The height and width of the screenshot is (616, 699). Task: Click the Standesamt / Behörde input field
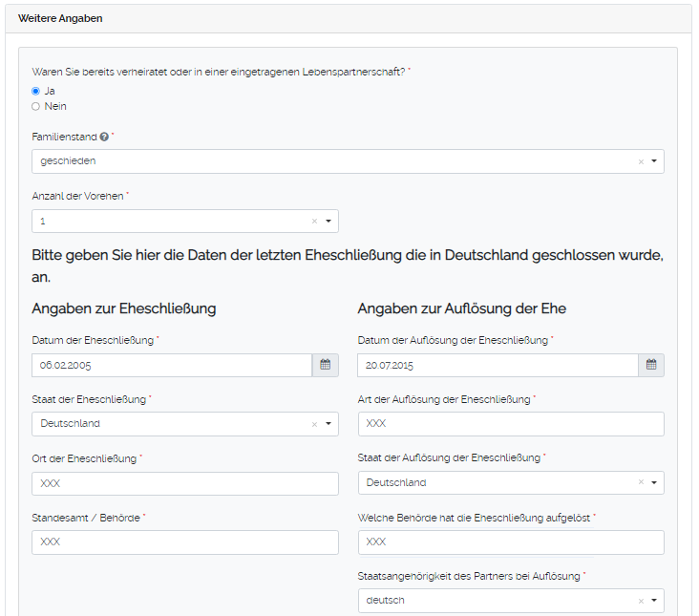(184, 542)
